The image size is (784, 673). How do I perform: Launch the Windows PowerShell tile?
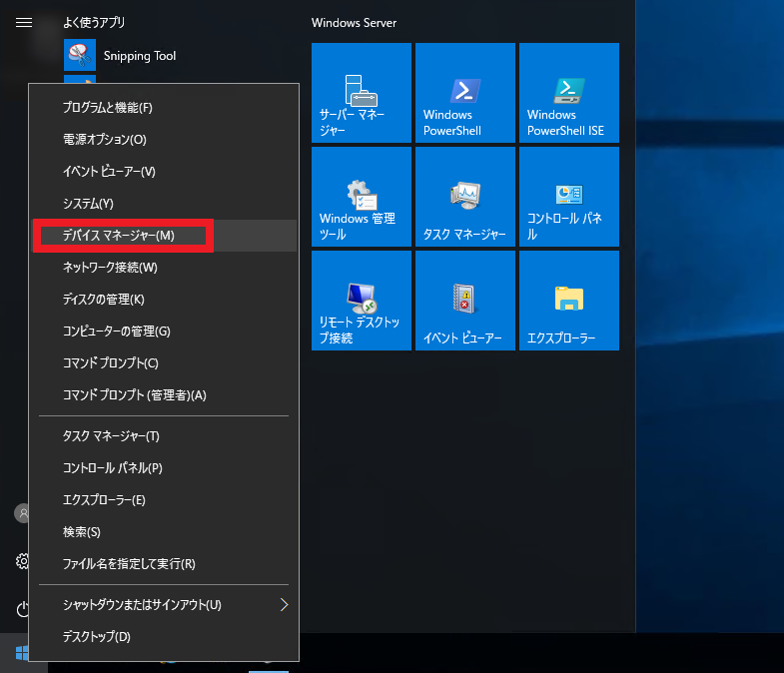coord(465,93)
